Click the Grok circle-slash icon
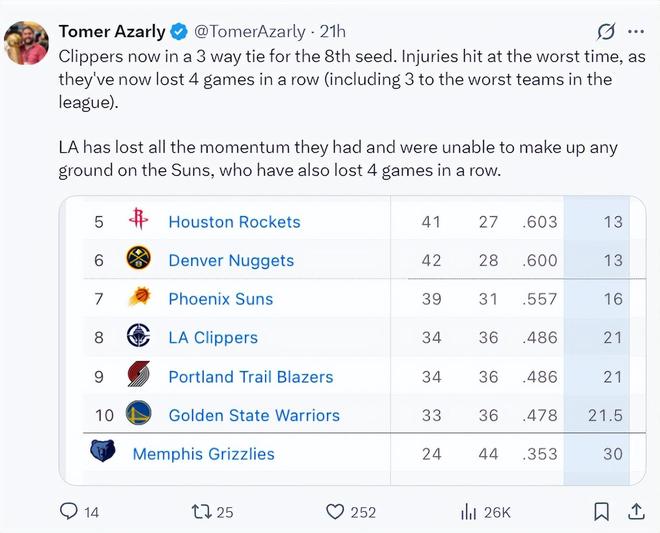This screenshot has width=660, height=533. (605, 32)
